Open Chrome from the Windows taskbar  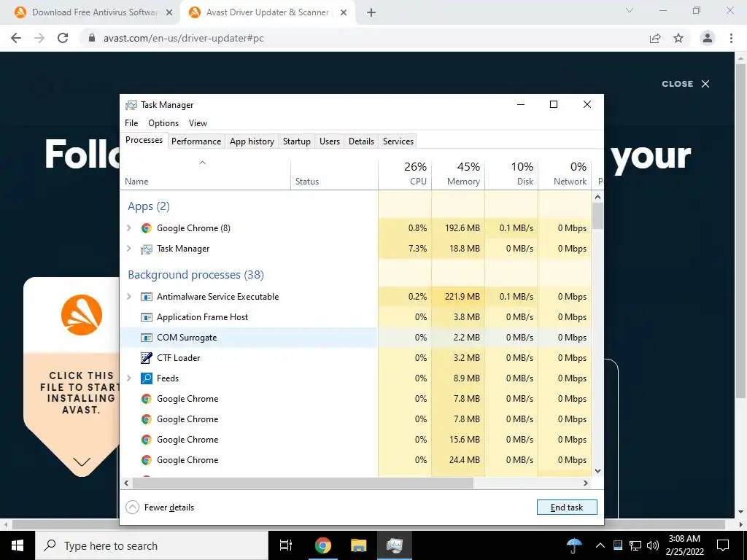322,545
